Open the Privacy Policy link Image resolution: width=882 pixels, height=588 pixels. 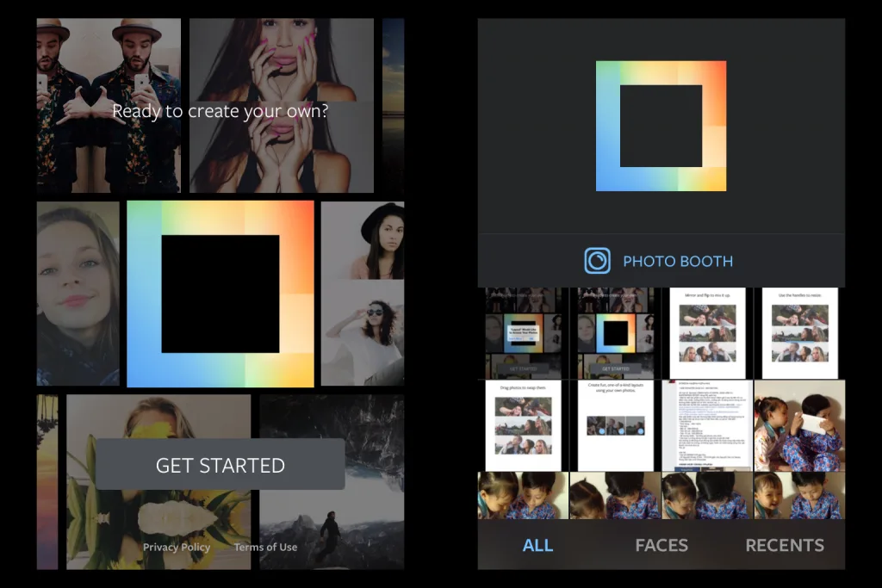click(177, 547)
